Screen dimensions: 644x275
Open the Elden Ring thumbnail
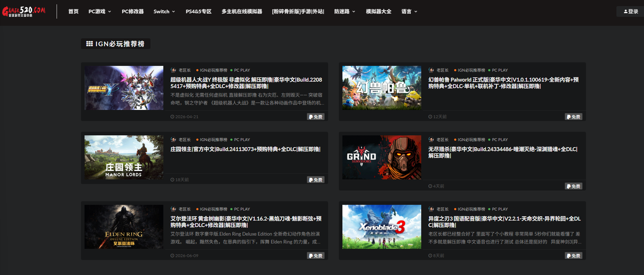pyautogui.click(x=124, y=227)
